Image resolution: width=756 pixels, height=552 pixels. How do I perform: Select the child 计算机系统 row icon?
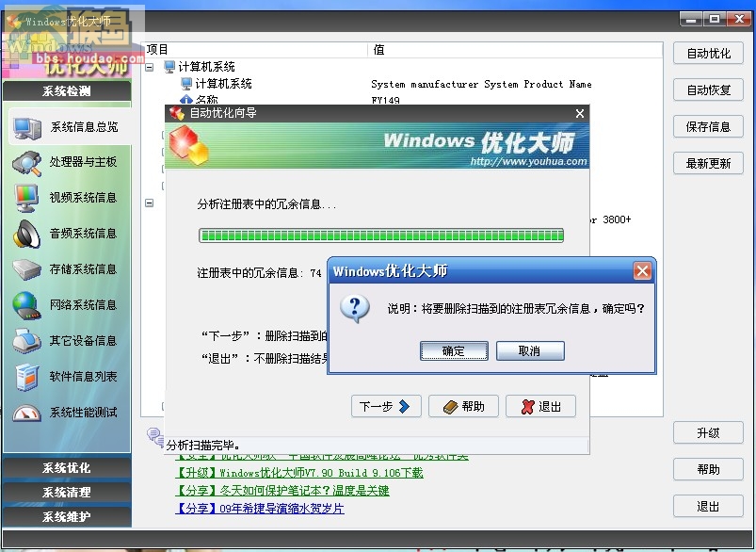point(186,84)
